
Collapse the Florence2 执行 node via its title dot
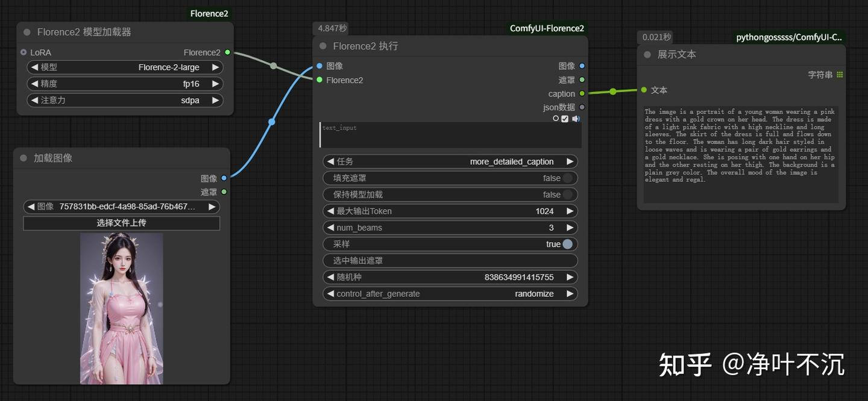click(323, 46)
